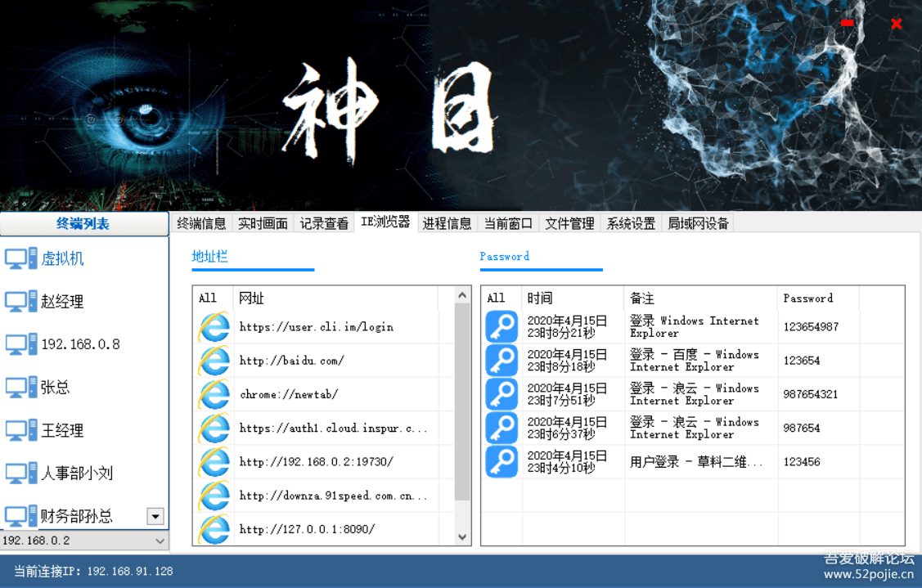The width and height of the screenshot is (922, 588).
Task: Toggle the All header in the Password list
Action: coord(497,298)
